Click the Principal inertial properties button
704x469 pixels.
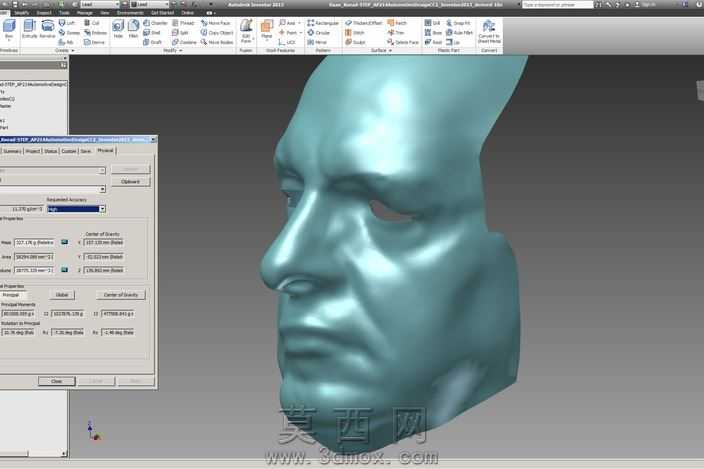(x=13, y=295)
